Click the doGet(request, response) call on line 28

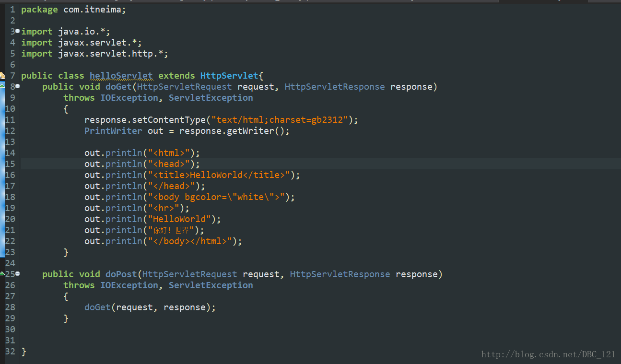150,307
